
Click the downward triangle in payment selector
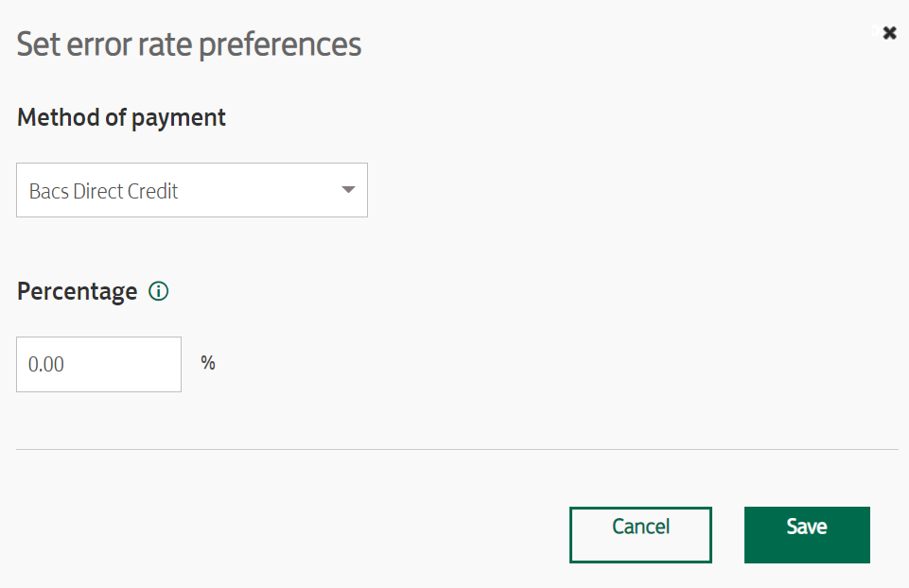pyautogui.click(x=348, y=189)
